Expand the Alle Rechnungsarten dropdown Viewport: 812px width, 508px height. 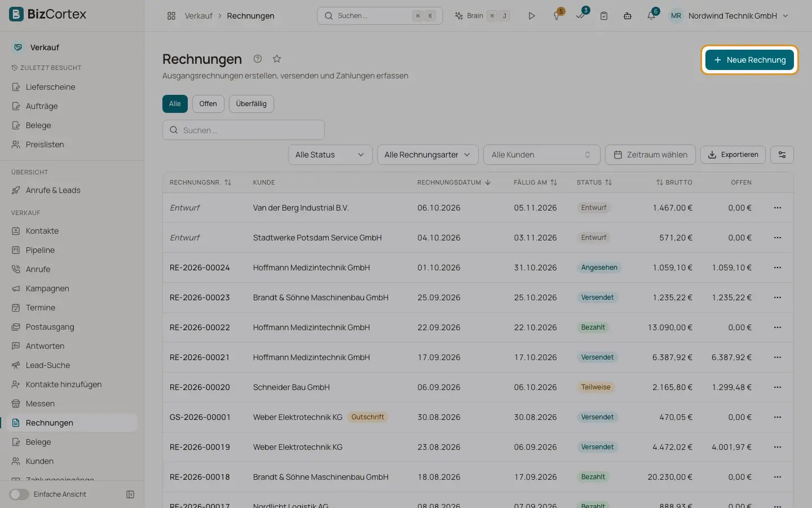427,155
